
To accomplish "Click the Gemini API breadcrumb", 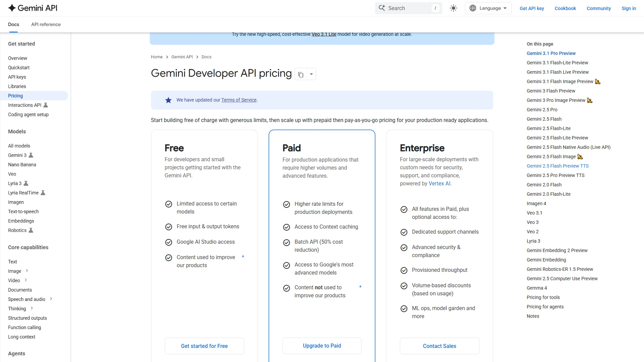I will coord(182,57).
